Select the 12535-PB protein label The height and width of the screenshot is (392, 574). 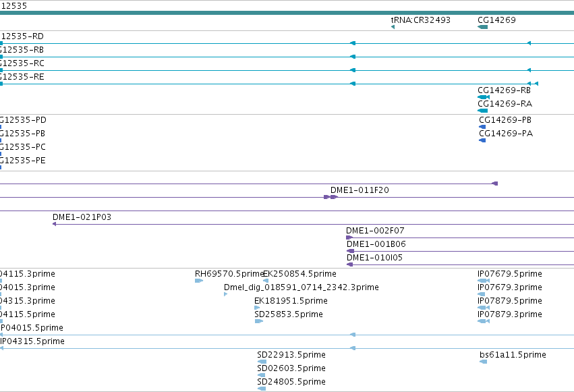point(23,133)
